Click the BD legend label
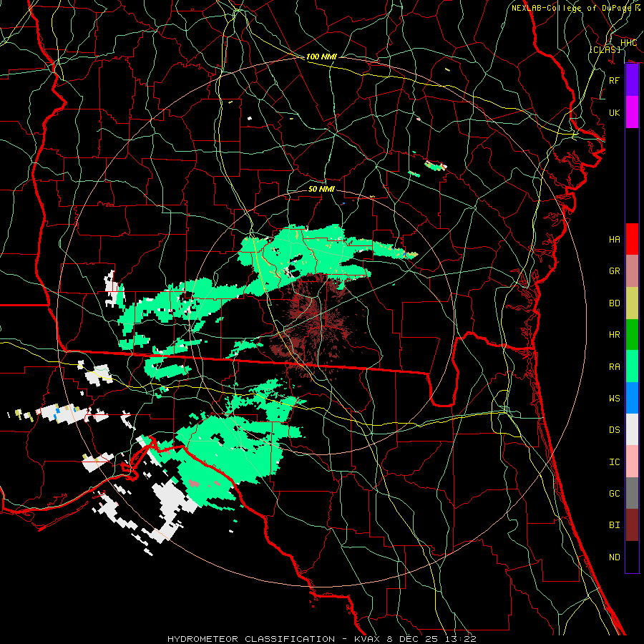The width and height of the screenshot is (644, 644). (614, 303)
